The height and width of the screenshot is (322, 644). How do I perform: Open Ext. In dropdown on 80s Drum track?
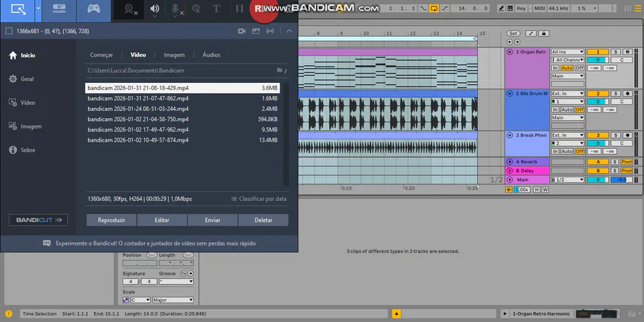[567, 94]
